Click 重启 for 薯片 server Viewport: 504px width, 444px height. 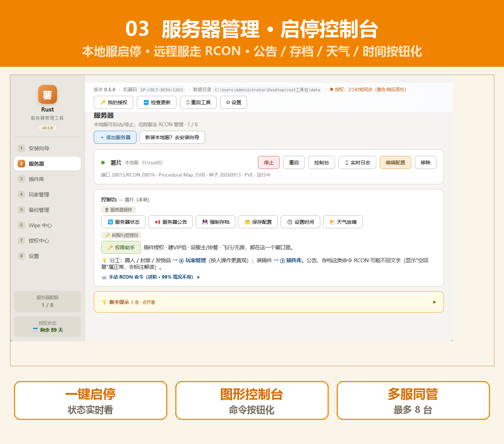tap(294, 163)
